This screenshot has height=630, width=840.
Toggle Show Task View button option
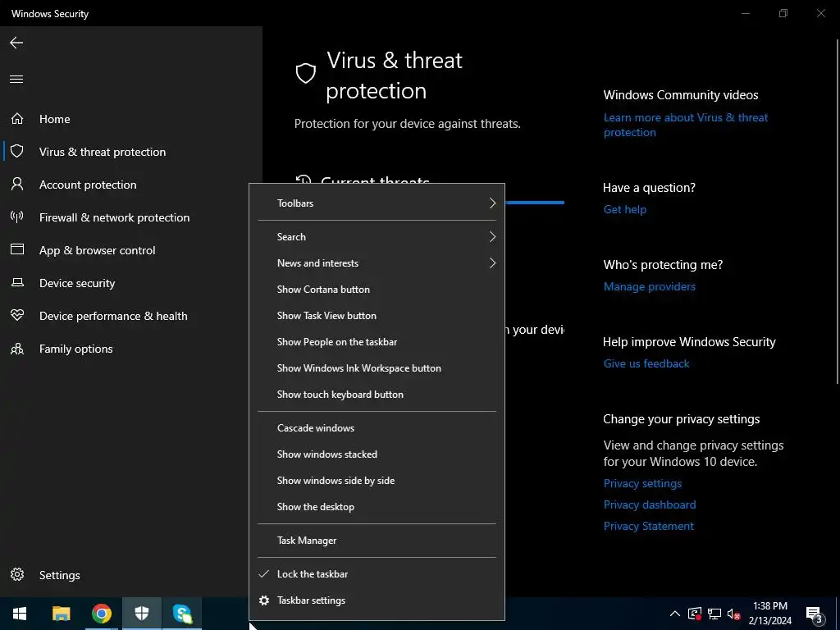tap(377, 316)
